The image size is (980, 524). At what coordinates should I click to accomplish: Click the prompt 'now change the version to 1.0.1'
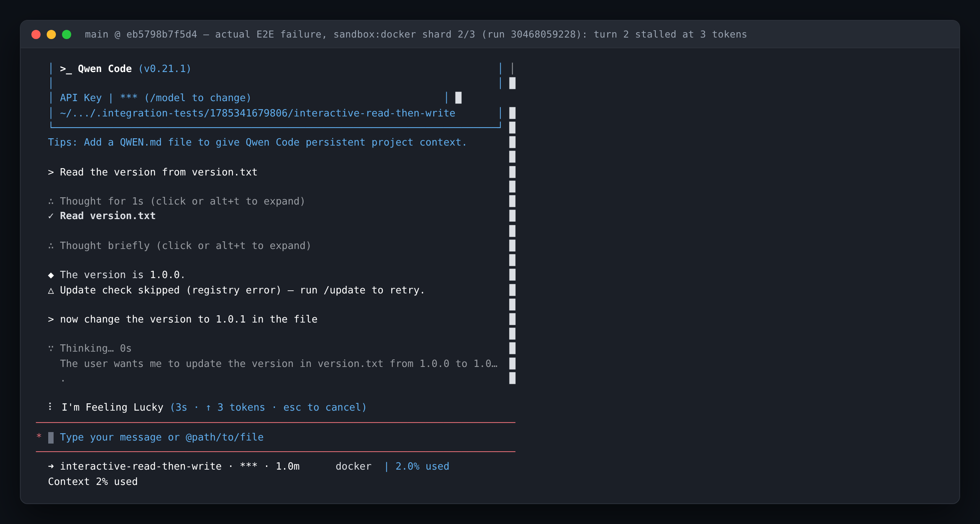pos(189,319)
